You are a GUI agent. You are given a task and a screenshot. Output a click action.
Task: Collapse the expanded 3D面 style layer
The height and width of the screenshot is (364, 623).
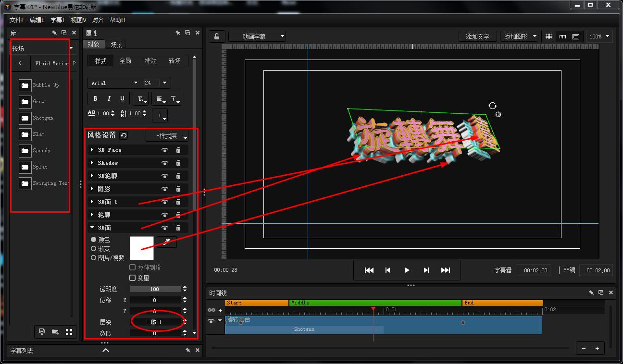coord(92,228)
